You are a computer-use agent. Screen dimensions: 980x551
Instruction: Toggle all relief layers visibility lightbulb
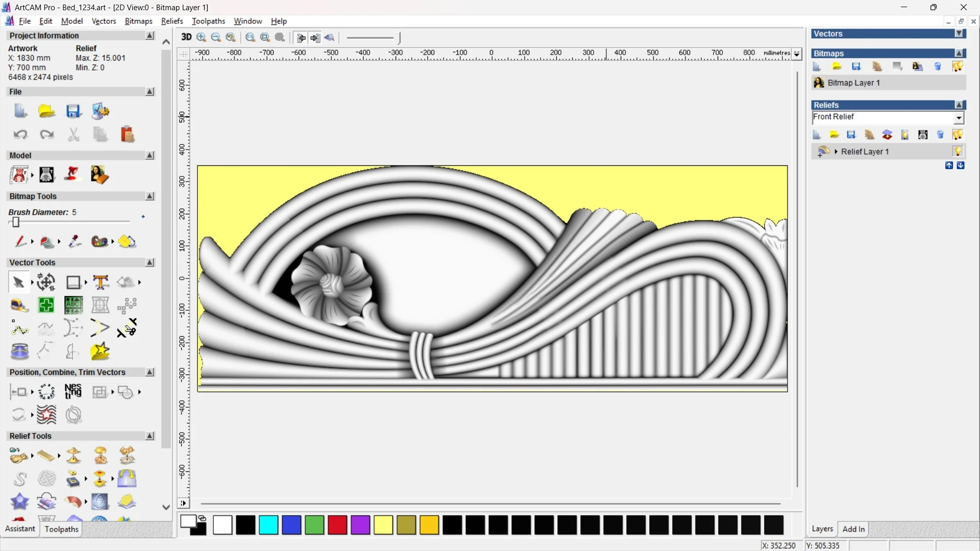958,135
